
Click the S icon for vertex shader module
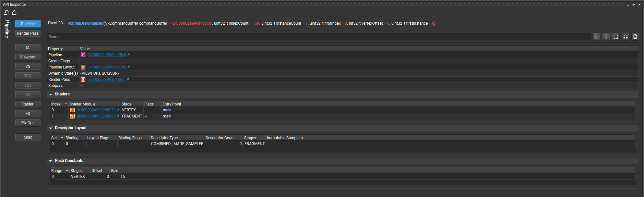[x=72, y=110]
